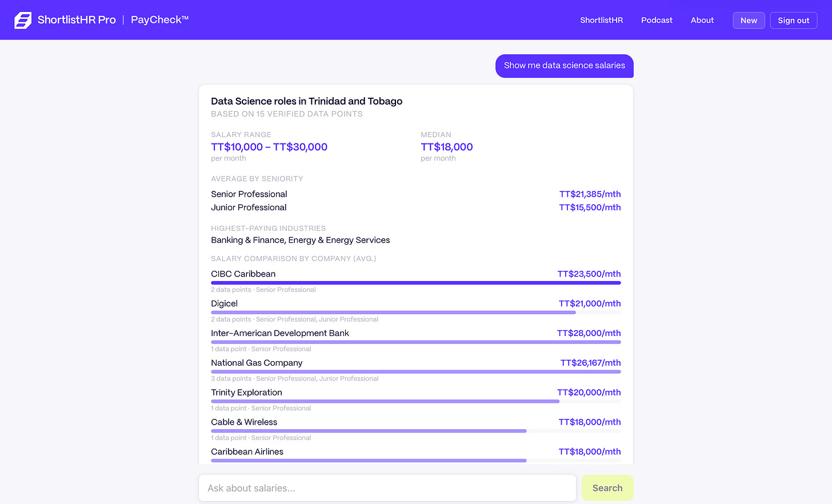Click the AVERAGE BY SENIORITY label
832x504 pixels.
(257, 179)
